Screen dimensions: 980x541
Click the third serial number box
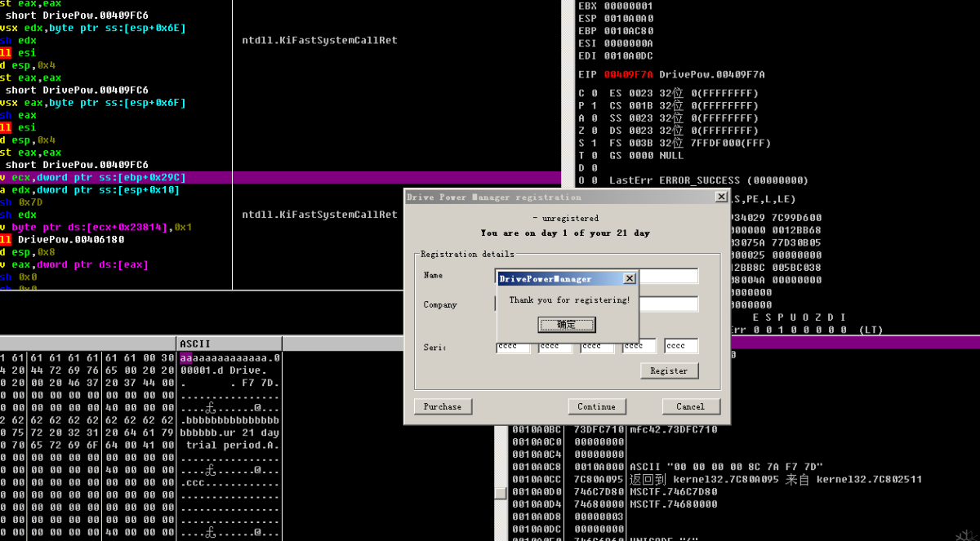pos(597,346)
